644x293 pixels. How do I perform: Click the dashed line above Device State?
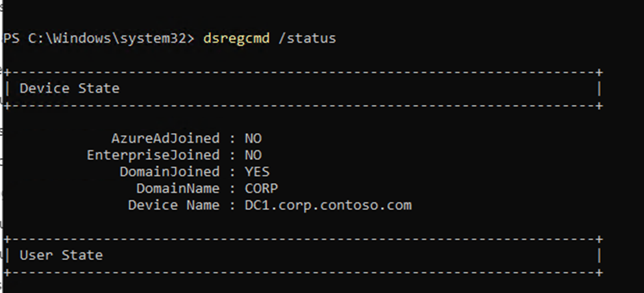(x=301, y=72)
